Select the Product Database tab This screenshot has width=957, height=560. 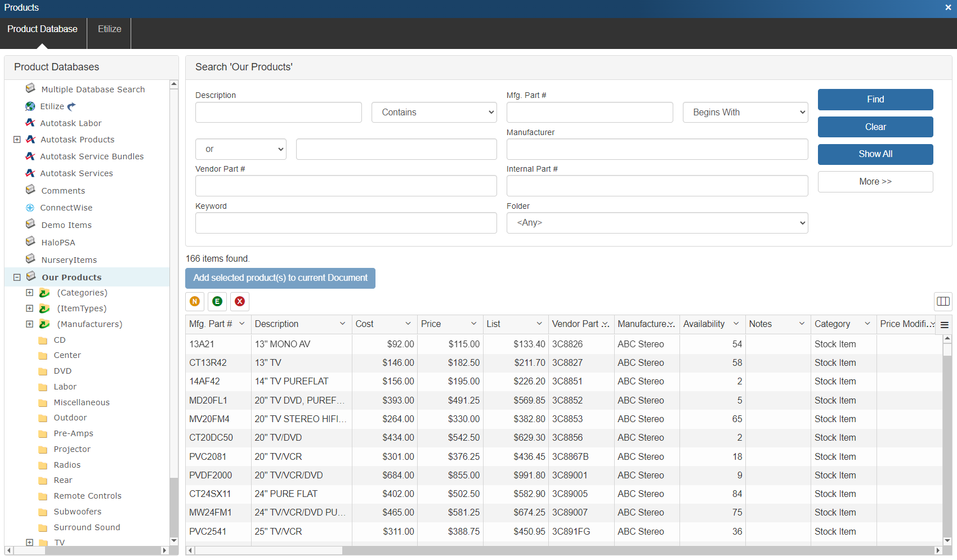pos(43,29)
